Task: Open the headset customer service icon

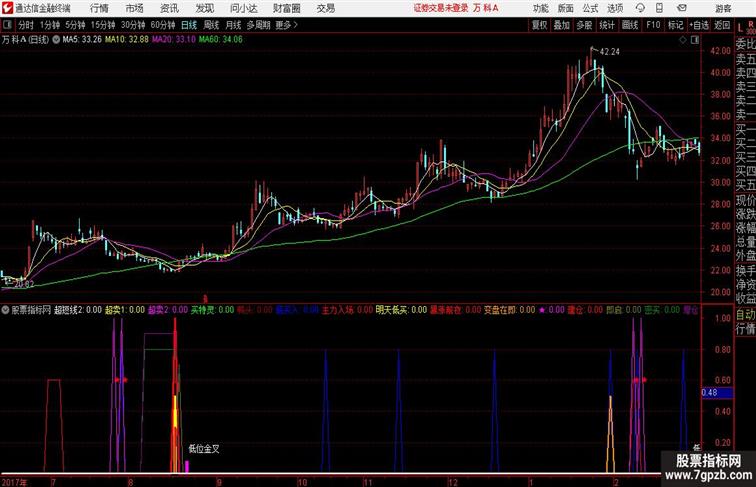Action: 640,8
